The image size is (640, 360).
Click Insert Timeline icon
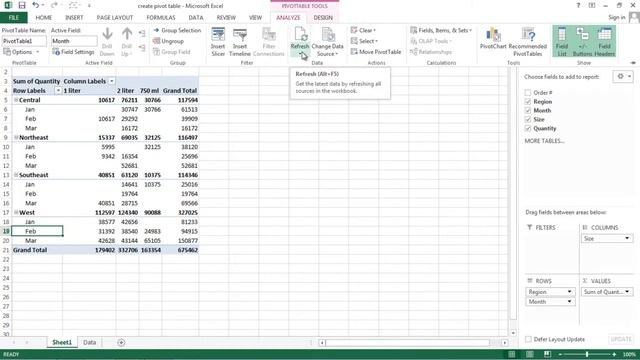tap(240, 34)
